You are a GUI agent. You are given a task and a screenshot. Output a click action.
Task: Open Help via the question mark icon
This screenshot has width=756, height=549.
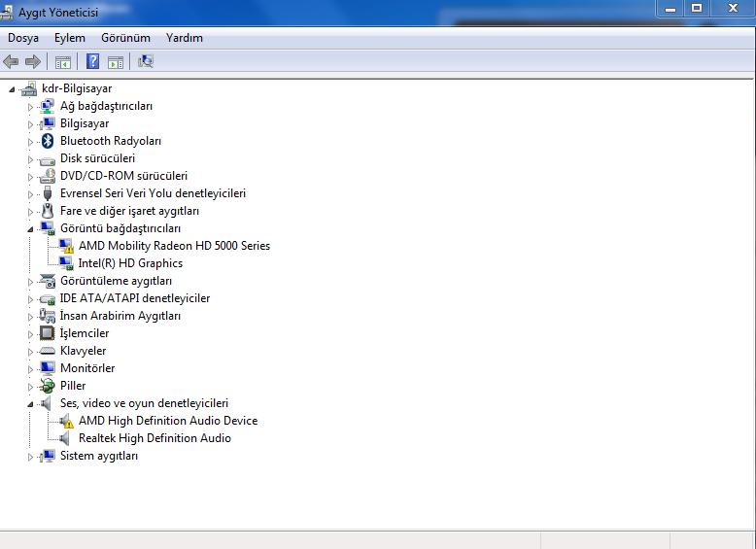click(x=92, y=61)
